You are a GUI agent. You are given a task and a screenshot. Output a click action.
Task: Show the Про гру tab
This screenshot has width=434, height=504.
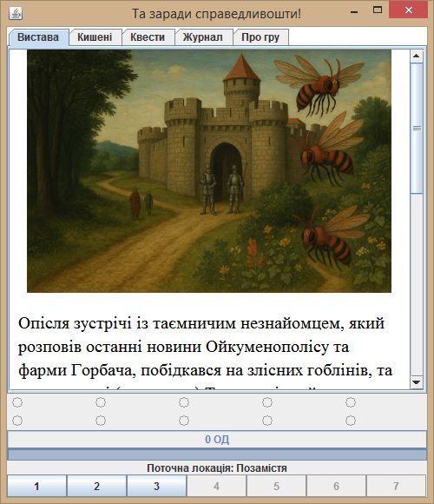click(260, 37)
